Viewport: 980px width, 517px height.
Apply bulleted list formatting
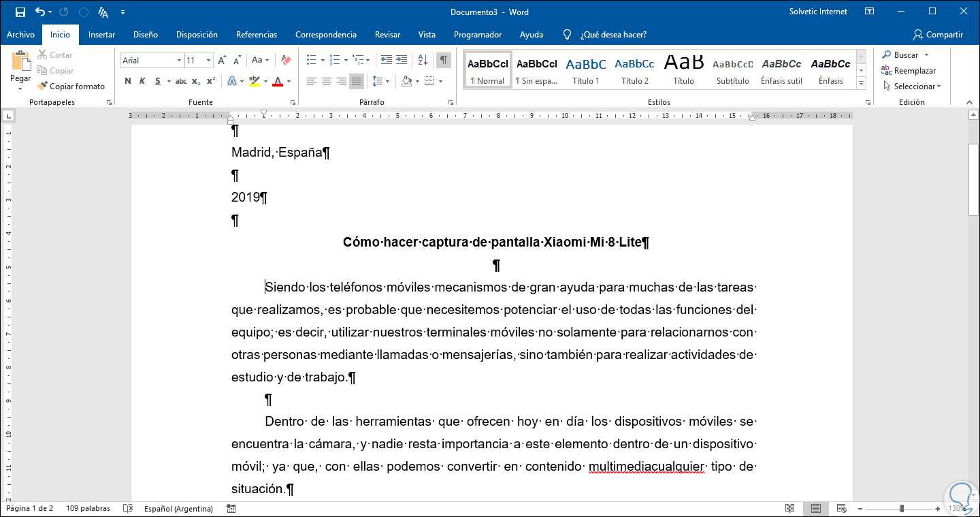(311, 60)
